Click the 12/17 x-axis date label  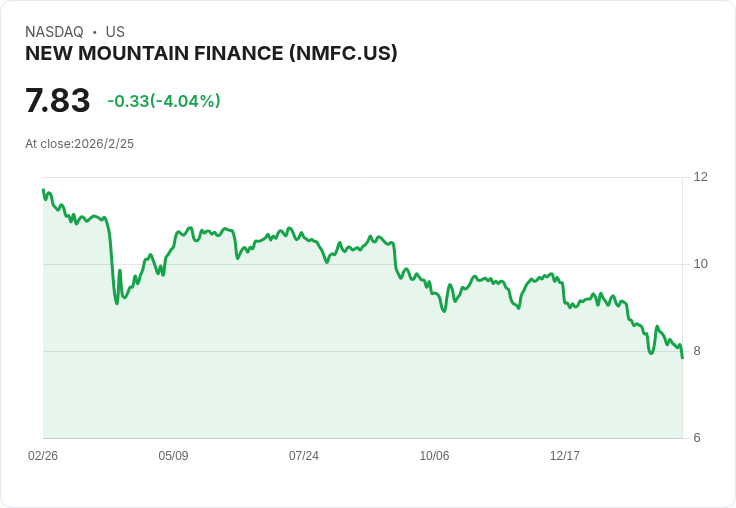coord(565,456)
